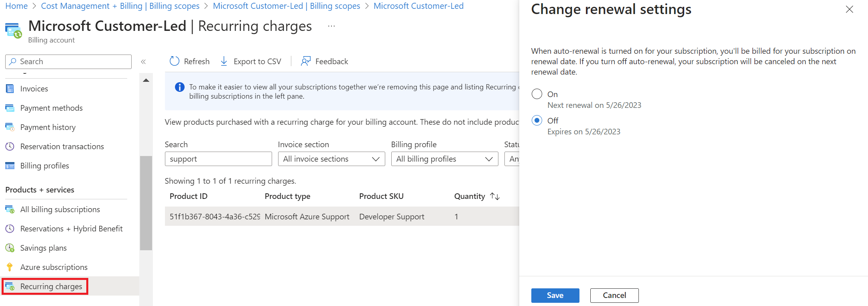Open the last Microsoft Customer-Led breadcrumb
This screenshot has width=868, height=306.
pos(419,6)
